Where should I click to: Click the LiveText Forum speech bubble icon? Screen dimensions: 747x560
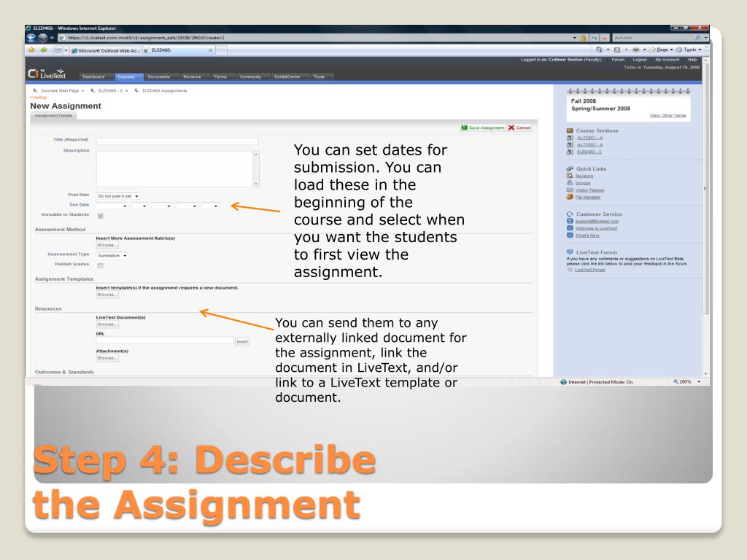pos(570,252)
